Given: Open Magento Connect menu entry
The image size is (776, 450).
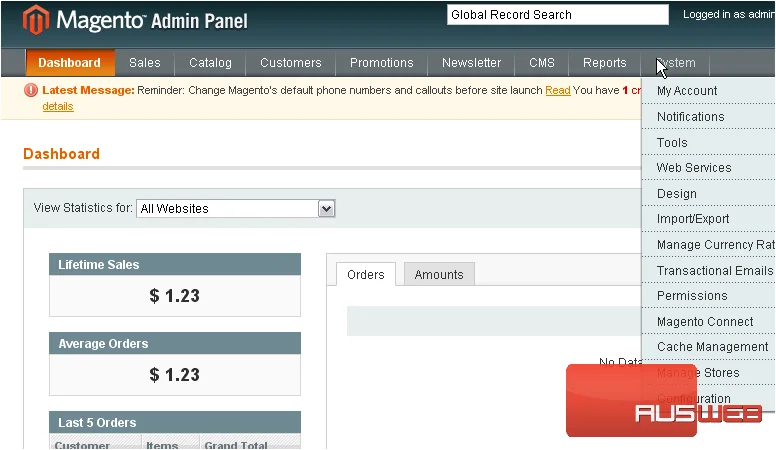Looking at the screenshot, I should click(709, 321).
